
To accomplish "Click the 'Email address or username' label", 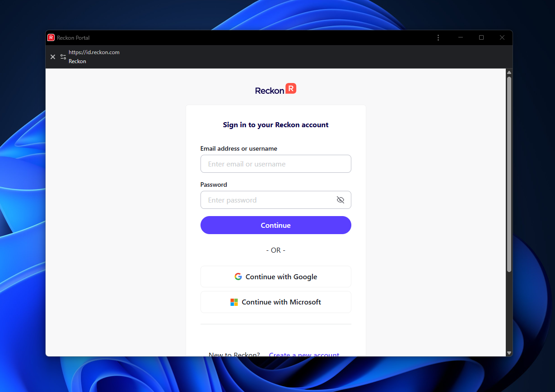I will (239, 148).
